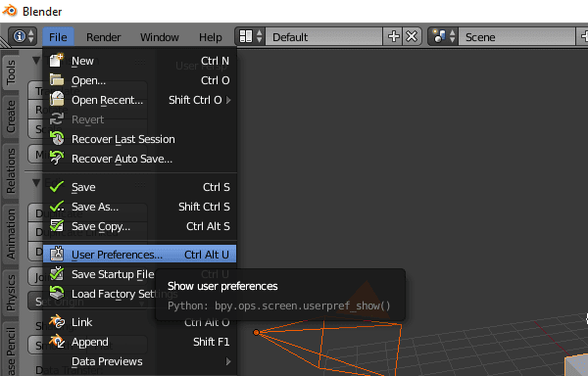Click the Open folder icon
The width and height of the screenshot is (588, 376).
(57, 80)
